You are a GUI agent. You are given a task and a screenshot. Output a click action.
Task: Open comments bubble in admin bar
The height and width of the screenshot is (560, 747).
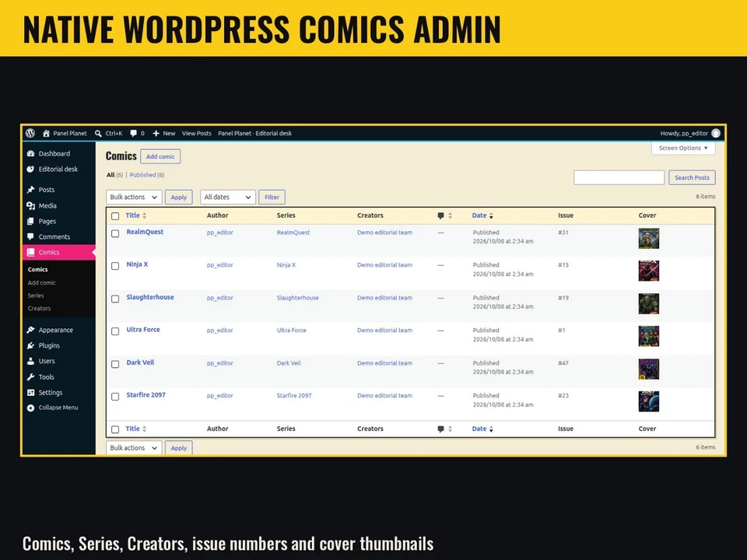[133, 133]
